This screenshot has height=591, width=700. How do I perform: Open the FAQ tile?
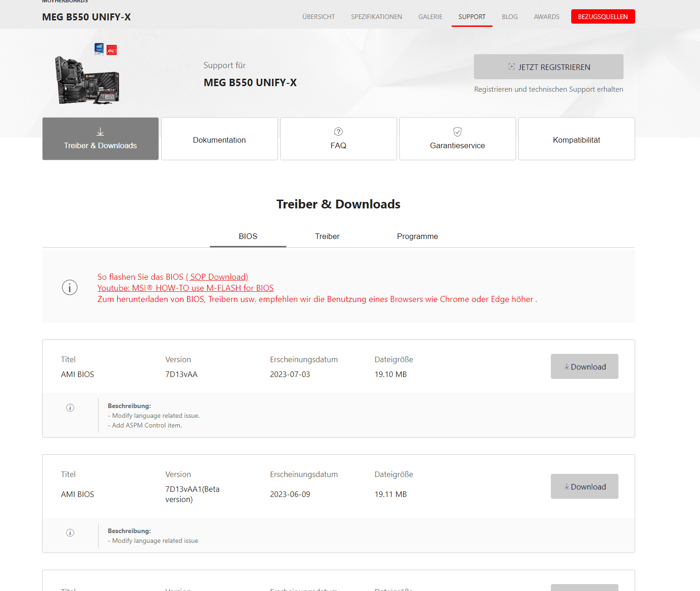[339, 138]
